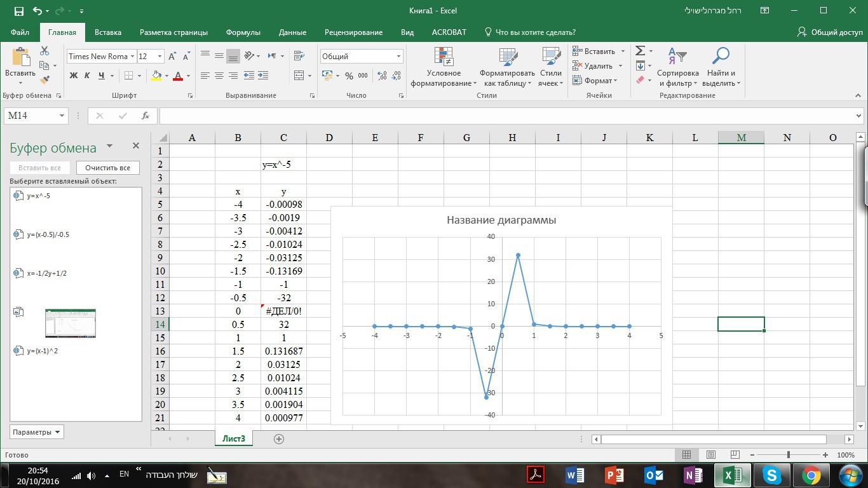The height and width of the screenshot is (488, 868).
Task: Click the Percent Style icon
Action: click(349, 76)
